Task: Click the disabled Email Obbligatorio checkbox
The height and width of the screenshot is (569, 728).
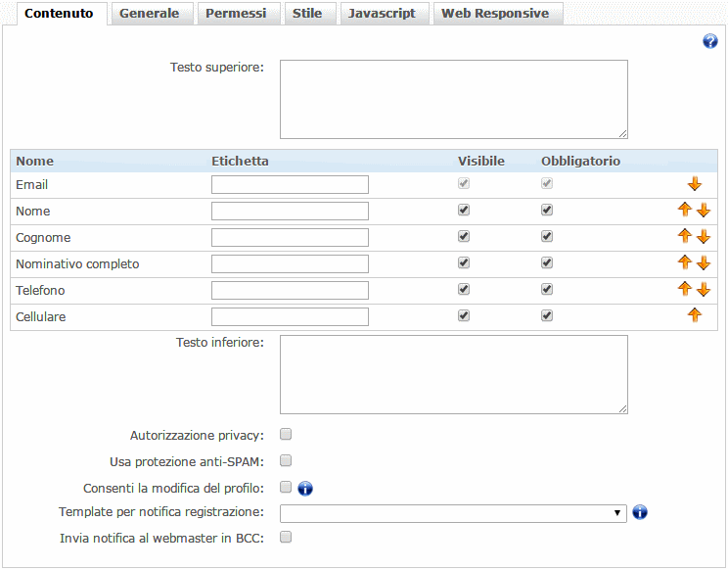Action: [546, 183]
